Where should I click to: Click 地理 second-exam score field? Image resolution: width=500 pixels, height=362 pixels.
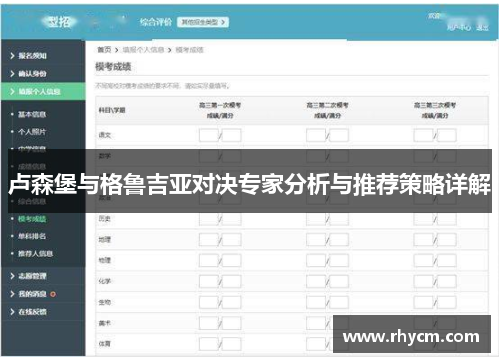[316, 240]
